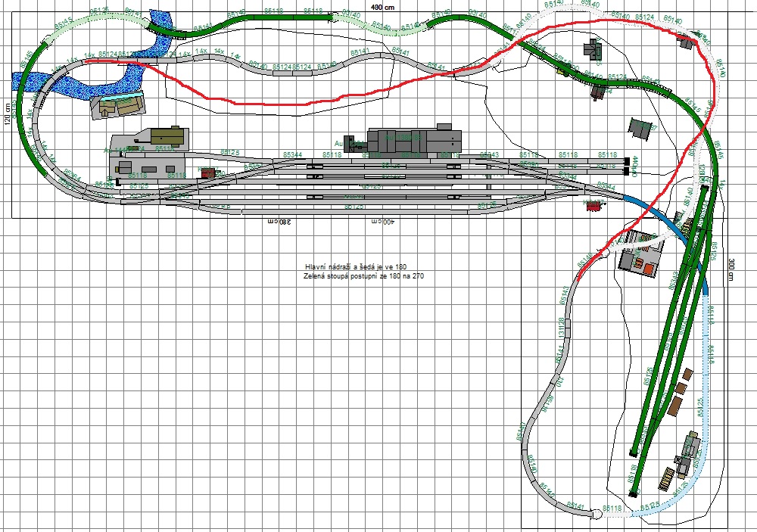Click the "Hlavní nádraží a šedá" text note
Viewport: 757px width, 532px height.
click(x=355, y=266)
